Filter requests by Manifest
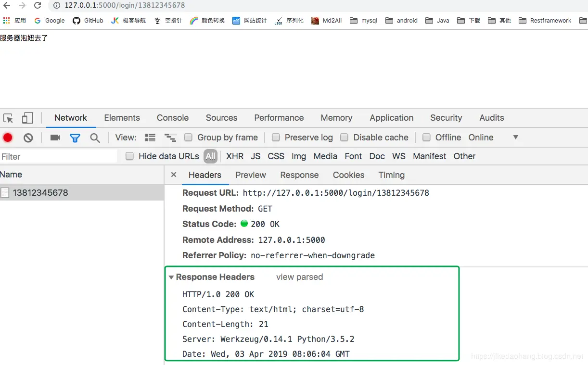 pos(430,156)
